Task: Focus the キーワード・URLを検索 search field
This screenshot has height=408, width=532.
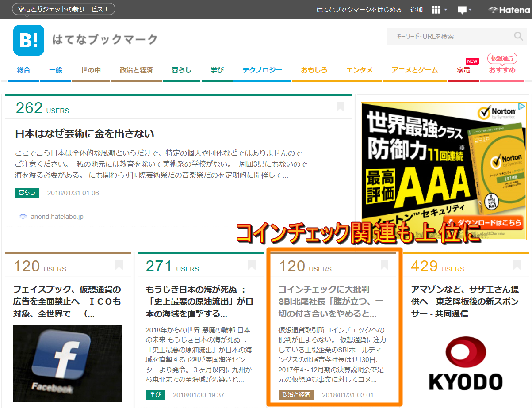Action: pyautogui.click(x=450, y=37)
